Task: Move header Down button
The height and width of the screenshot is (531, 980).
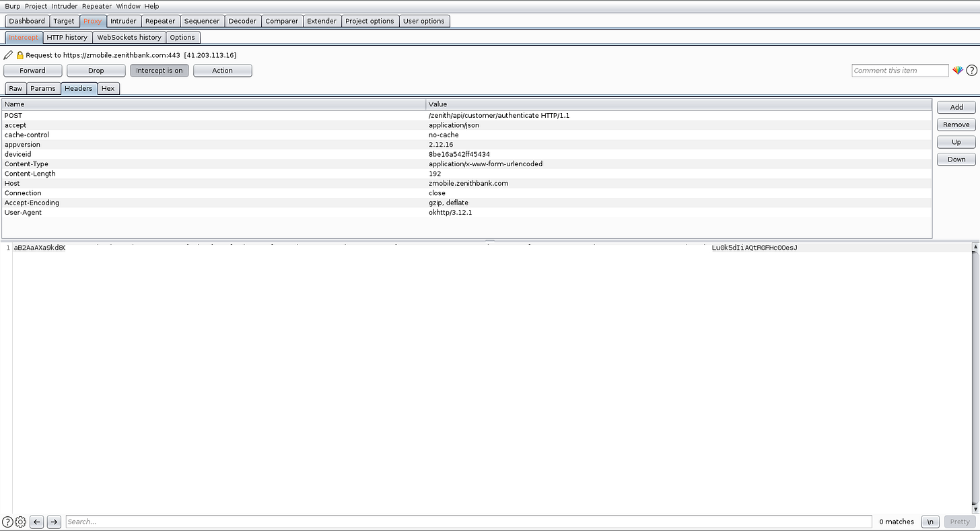Action: (956, 160)
